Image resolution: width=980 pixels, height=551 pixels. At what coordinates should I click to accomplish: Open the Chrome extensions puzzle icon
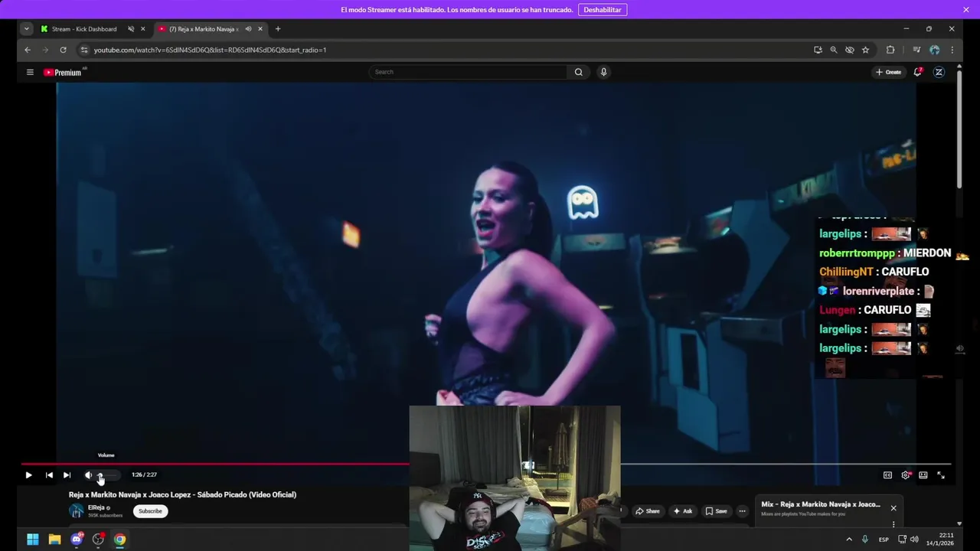point(890,50)
